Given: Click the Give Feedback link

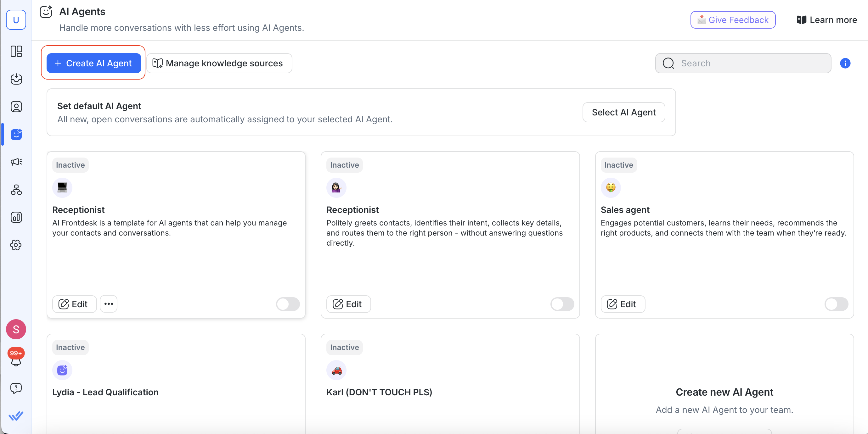Looking at the screenshot, I should click(733, 20).
